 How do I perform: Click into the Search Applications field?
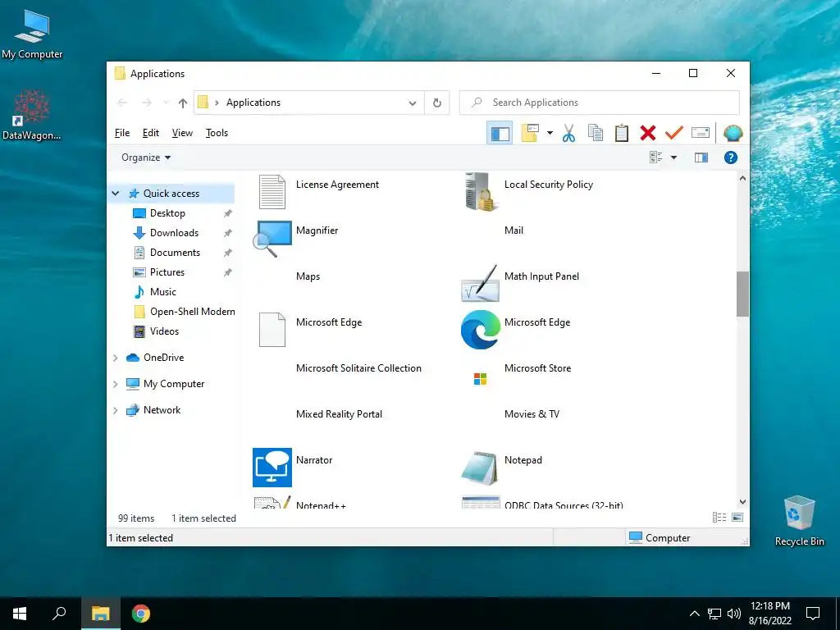click(600, 103)
